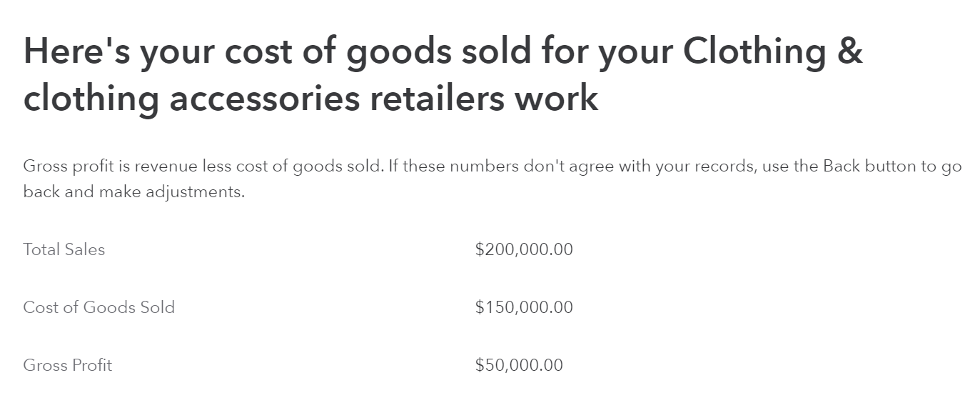Viewport: 980px width, 408px height.
Task: Click the Total Sales label
Action: pyautogui.click(x=64, y=249)
